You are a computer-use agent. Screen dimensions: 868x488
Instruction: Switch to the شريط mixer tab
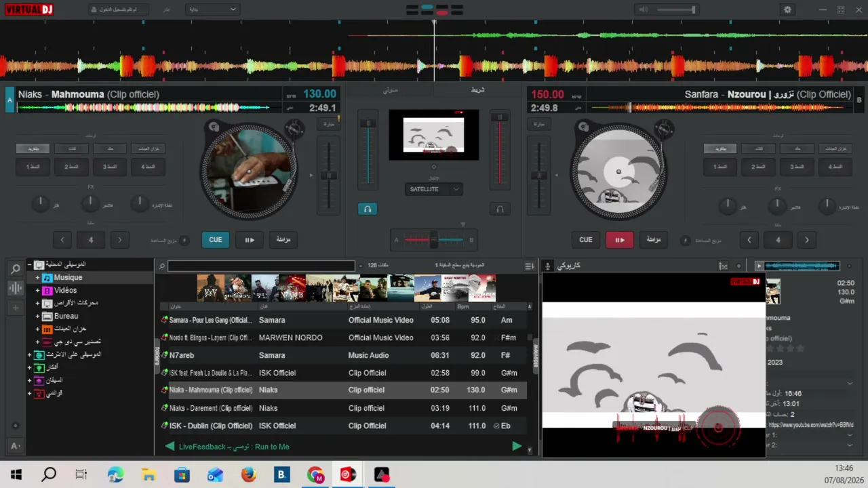pyautogui.click(x=477, y=89)
